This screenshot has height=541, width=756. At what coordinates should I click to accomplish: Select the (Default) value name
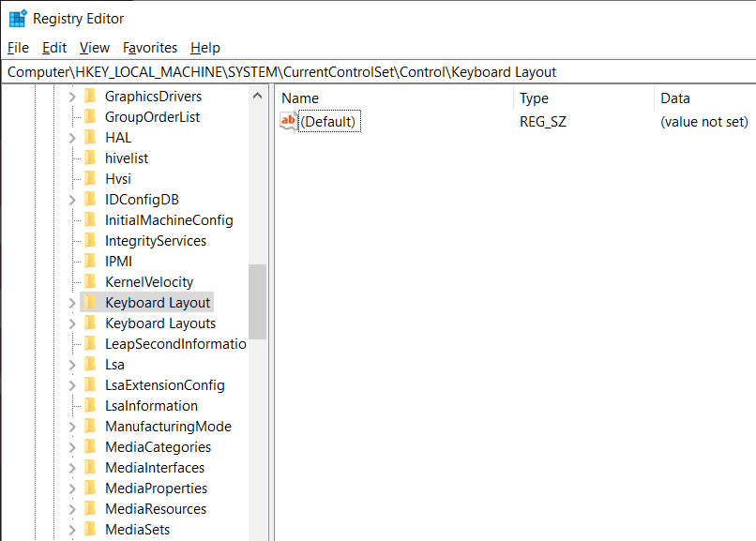329,121
